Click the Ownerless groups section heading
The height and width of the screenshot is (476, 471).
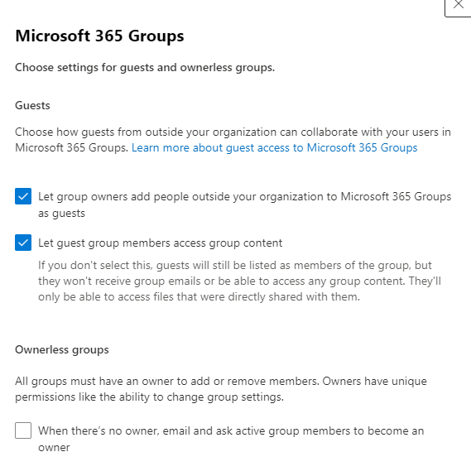[62, 349]
